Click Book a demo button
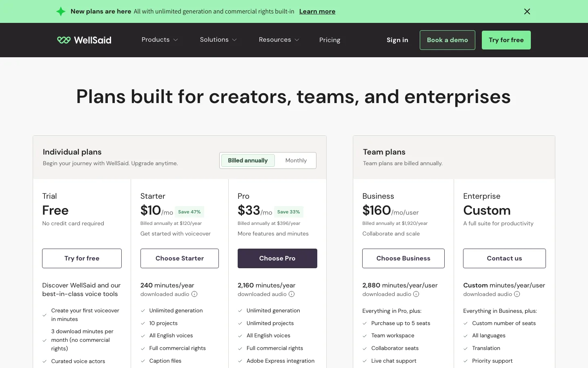 pyautogui.click(x=448, y=40)
